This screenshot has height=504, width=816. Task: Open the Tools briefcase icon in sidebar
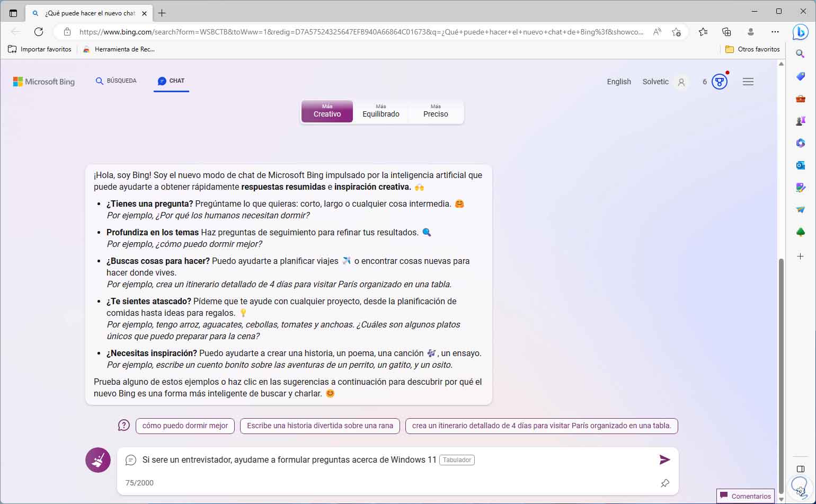coord(800,99)
